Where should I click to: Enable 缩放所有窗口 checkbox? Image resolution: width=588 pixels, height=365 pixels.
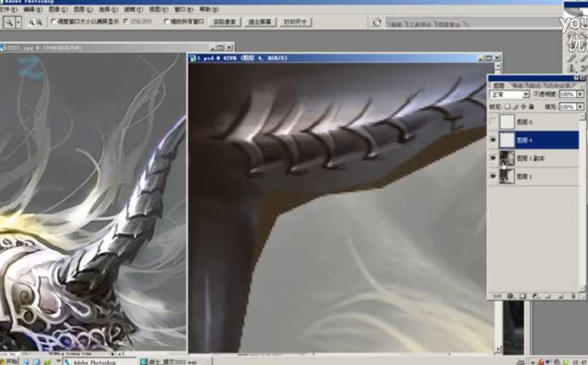(x=167, y=21)
